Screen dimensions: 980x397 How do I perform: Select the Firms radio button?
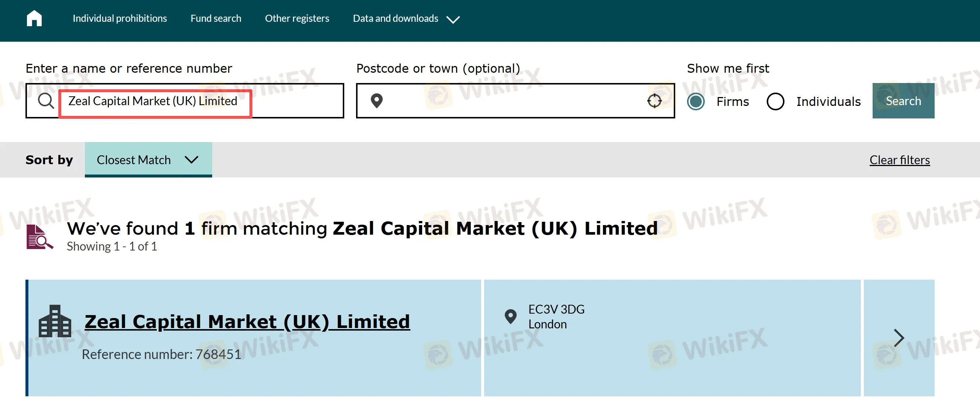pos(696,101)
